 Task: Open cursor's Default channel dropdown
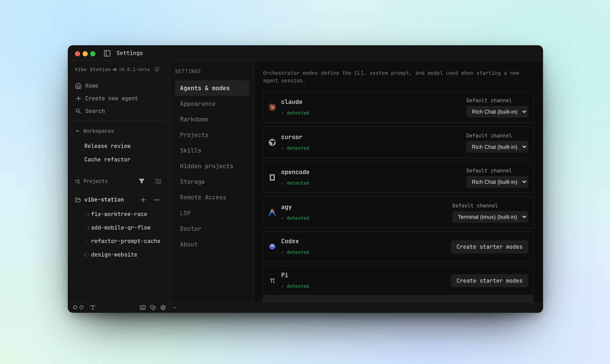(x=497, y=147)
